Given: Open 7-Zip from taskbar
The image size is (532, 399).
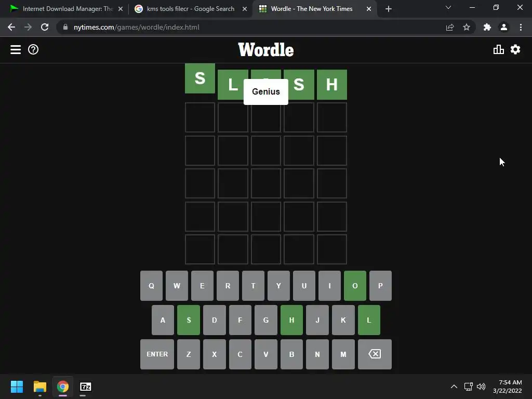Looking at the screenshot, I should (86, 387).
